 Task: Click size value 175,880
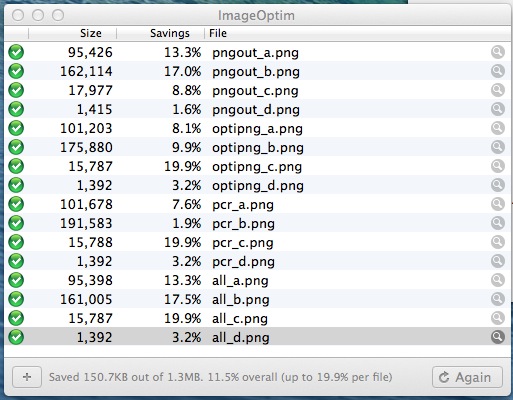(x=86, y=147)
